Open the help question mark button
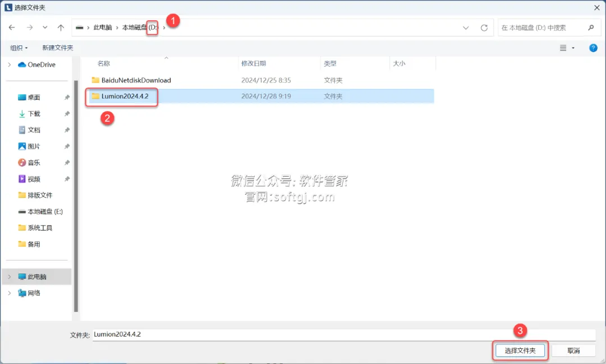Image resolution: width=606 pixels, height=364 pixels. point(593,48)
